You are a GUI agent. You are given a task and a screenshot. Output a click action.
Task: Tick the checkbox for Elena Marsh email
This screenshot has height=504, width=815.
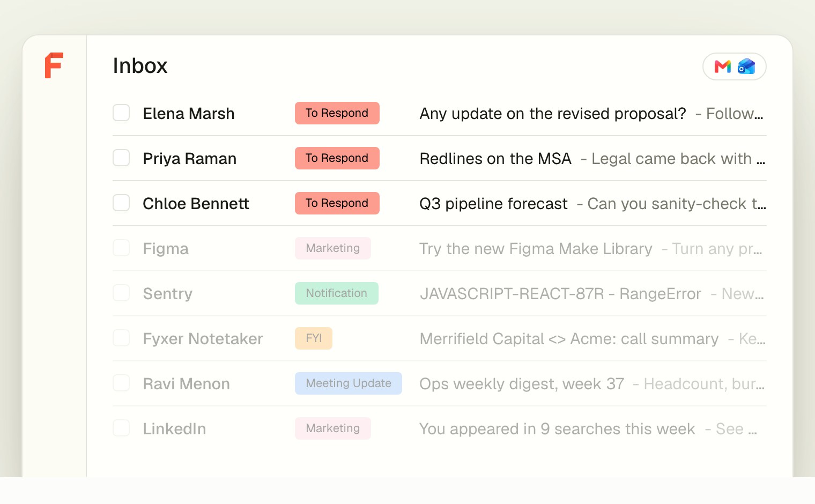121,113
